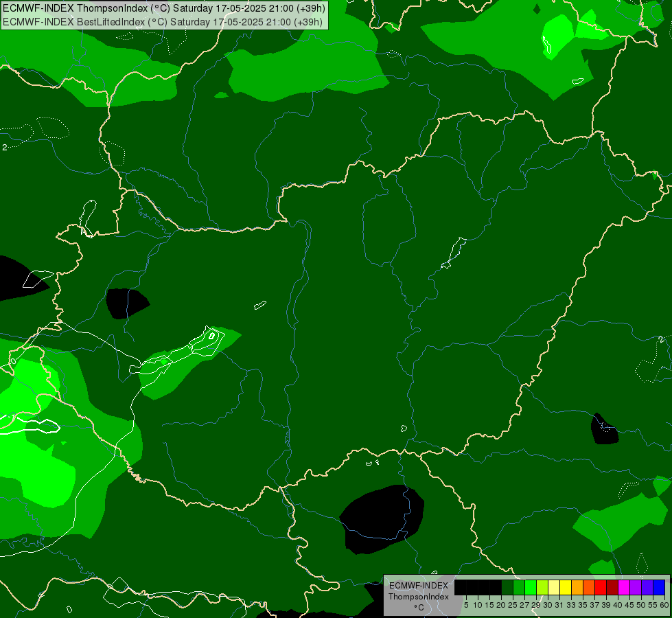672x618 pixels.
Task: Click the orange-red 35–37 legend swatch
Action: tap(589, 588)
